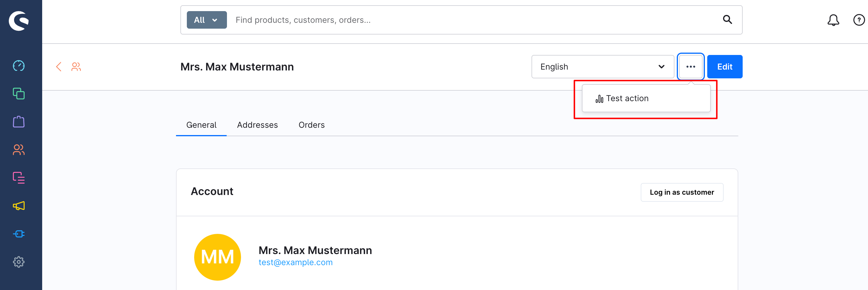Select the Customers sidebar icon
This screenshot has height=290, width=868.
tap(18, 150)
